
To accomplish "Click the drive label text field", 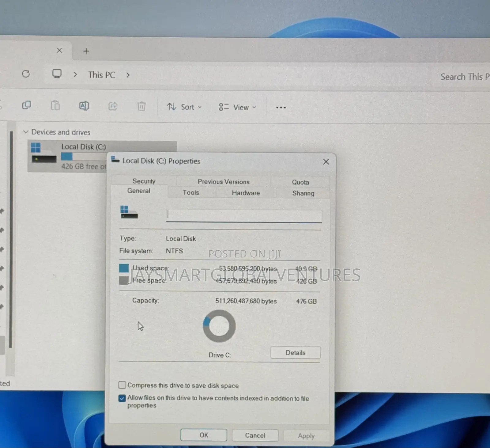I will pyautogui.click(x=244, y=215).
